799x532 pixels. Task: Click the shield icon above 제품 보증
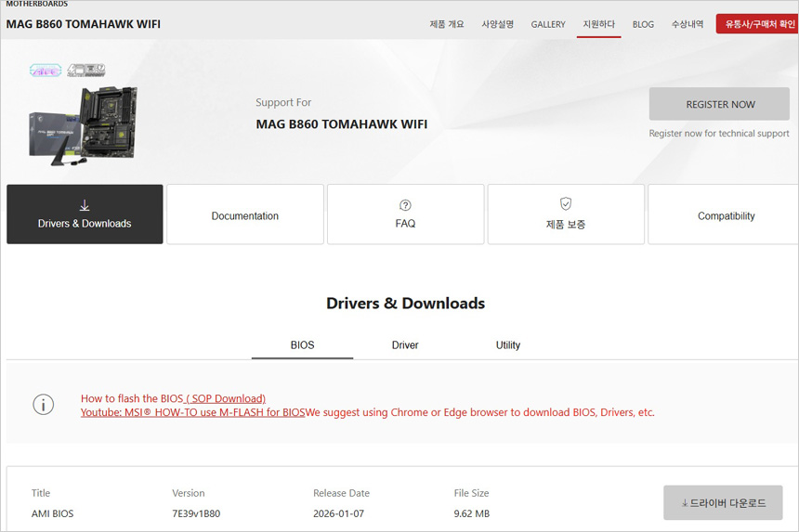(x=566, y=204)
